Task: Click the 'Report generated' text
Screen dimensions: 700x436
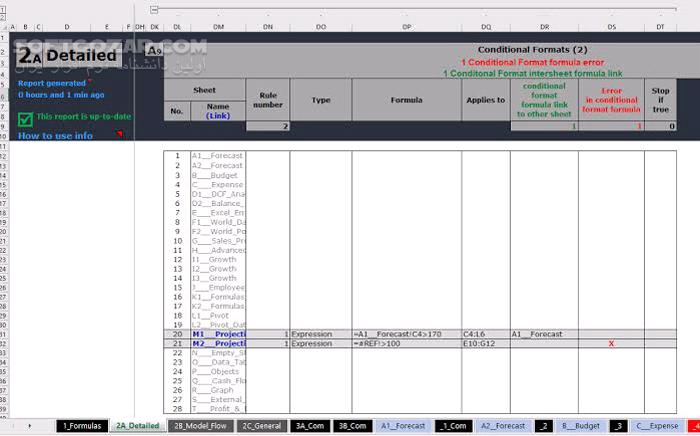Action: (x=52, y=83)
